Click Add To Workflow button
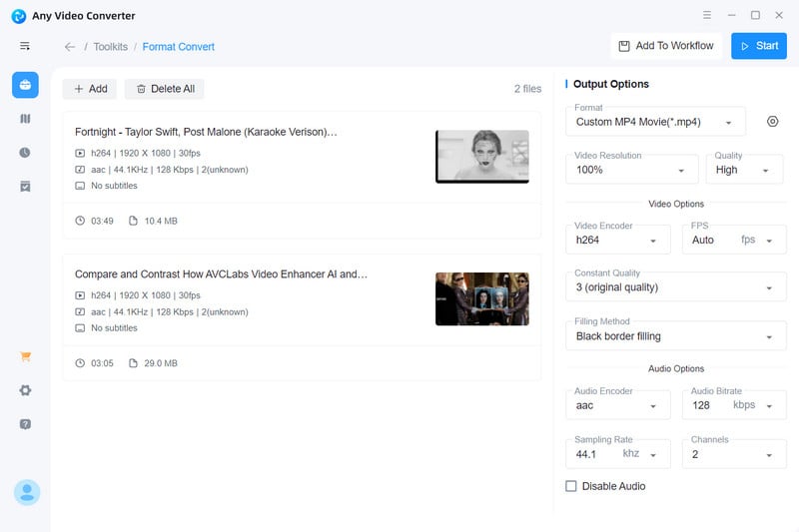Viewport: 799px width, 532px height. [666, 46]
